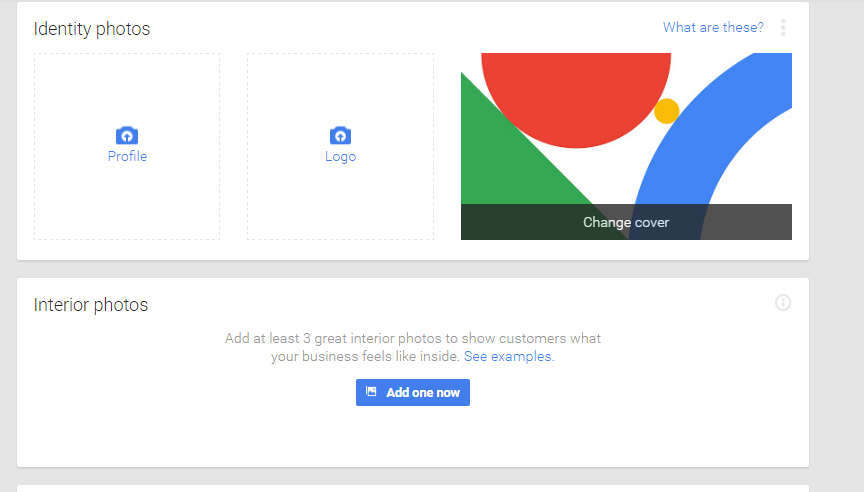The width and height of the screenshot is (864, 492).
Task: Click the Interior photos info icon
Action: tap(782, 302)
